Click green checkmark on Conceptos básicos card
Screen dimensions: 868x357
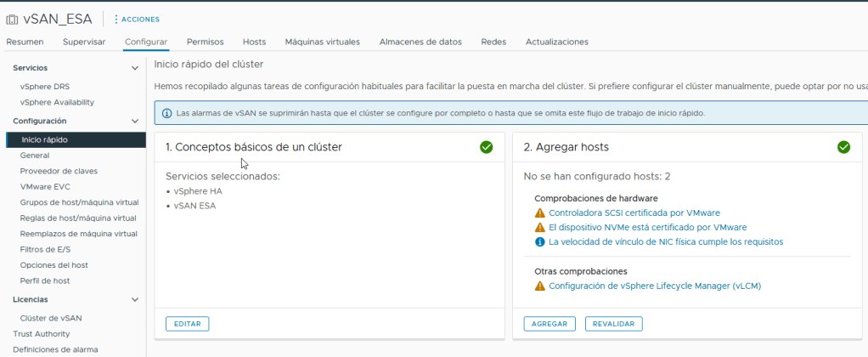click(x=486, y=147)
